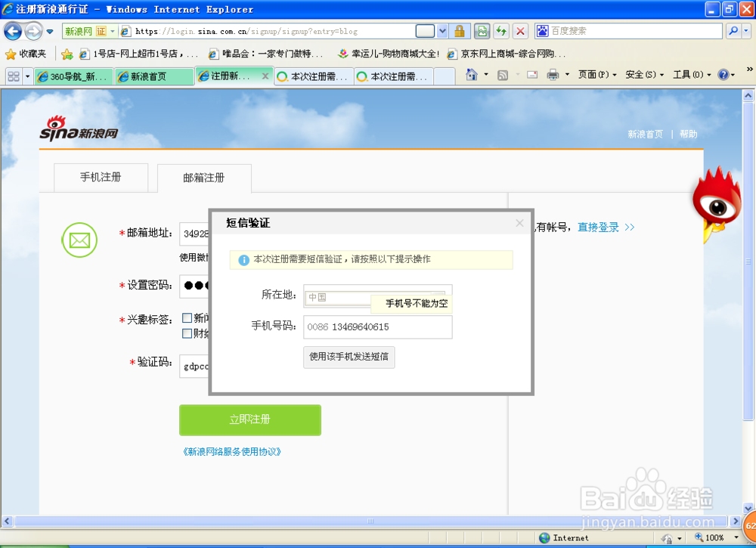Click the 手机号码 phone number input field
The width and height of the screenshot is (756, 548).
click(x=378, y=327)
